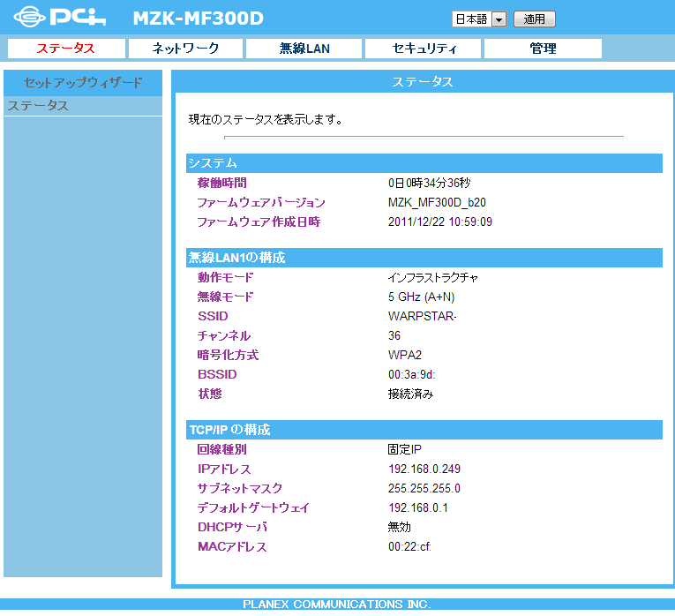Click the 接続済み status value
The width and height of the screenshot is (675, 616).
coord(410,394)
